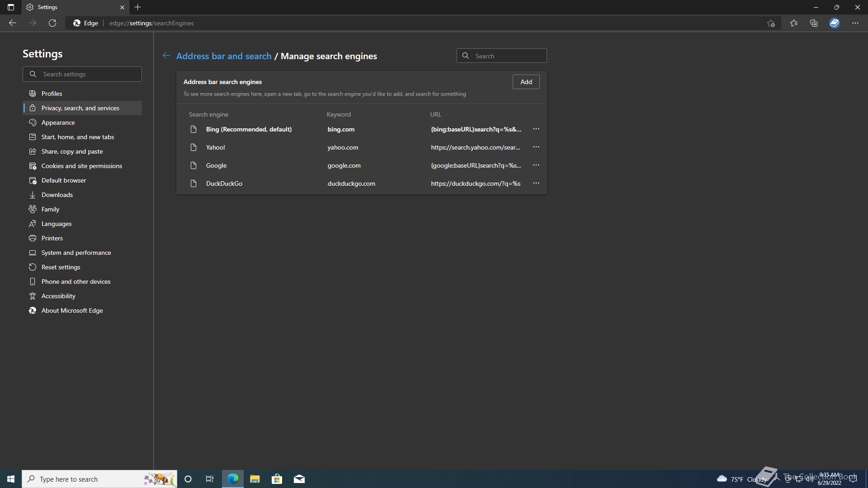The height and width of the screenshot is (488, 868).
Task: Click the Address bar and search breadcrumb link
Action: (x=224, y=56)
